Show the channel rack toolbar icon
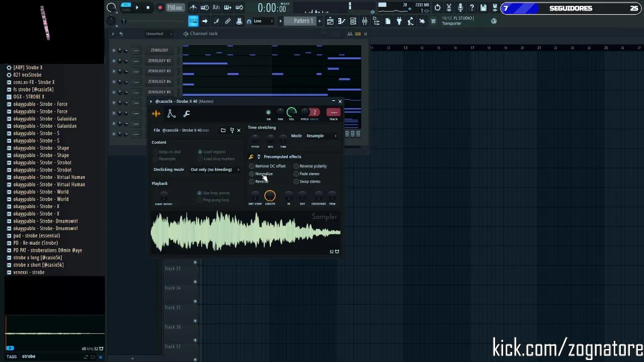 coord(353,21)
